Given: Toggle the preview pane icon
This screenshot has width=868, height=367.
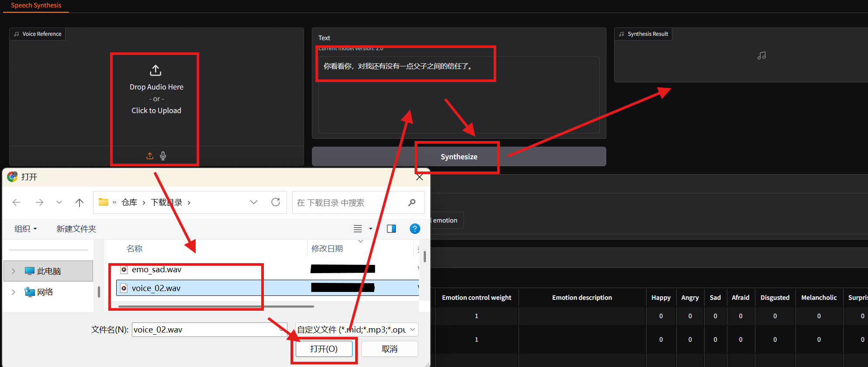Looking at the screenshot, I should pyautogui.click(x=391, y=229).
